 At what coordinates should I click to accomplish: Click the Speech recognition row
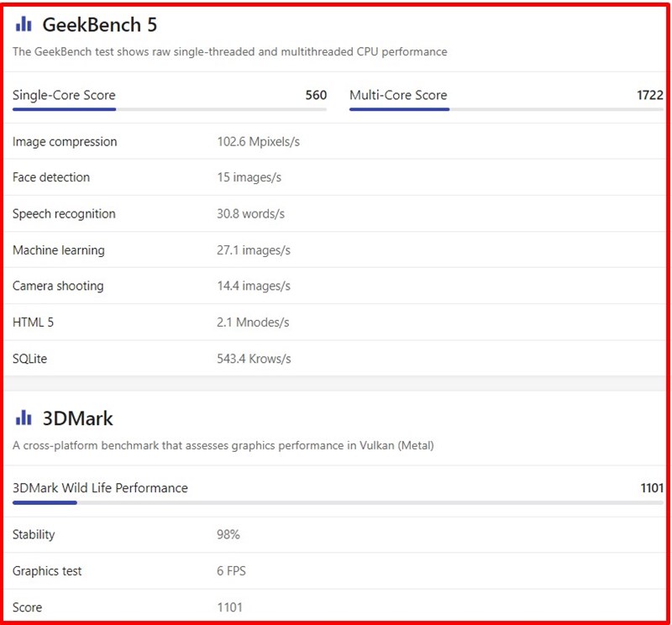pos(334,213)
